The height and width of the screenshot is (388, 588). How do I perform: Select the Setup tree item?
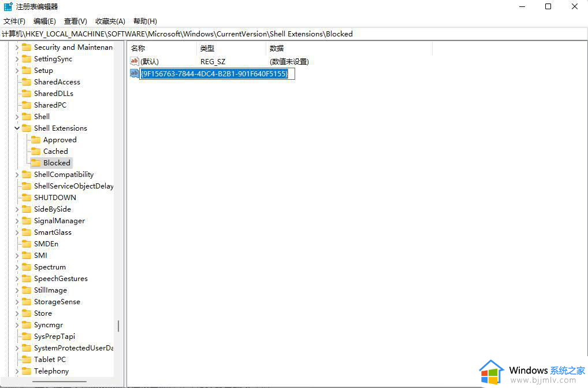tap(43, 71)
